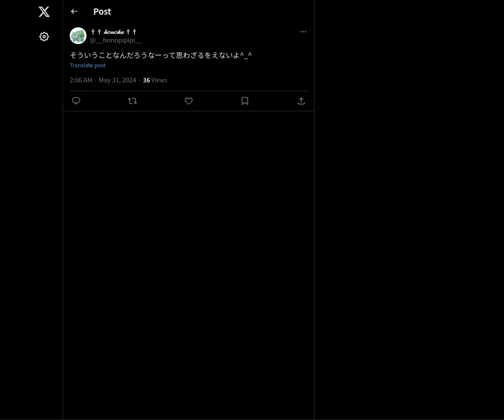Click the Views label text

pyautogui.click(x=159, y=80)
